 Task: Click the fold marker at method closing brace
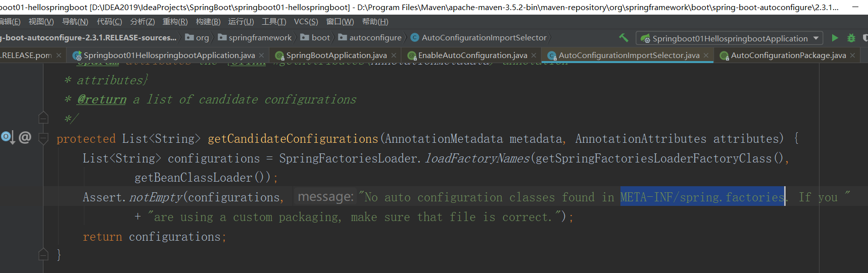click(x=43, y=255)
